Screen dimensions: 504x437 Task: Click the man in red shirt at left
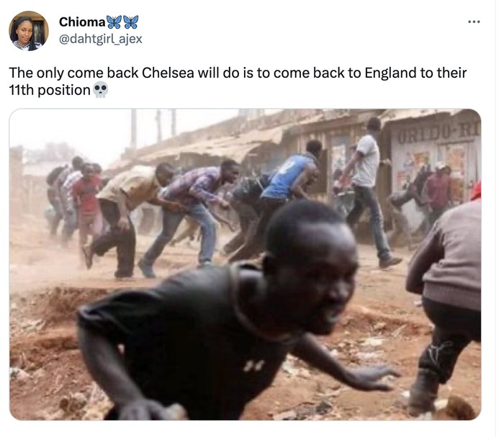click(x=86, y=206)
